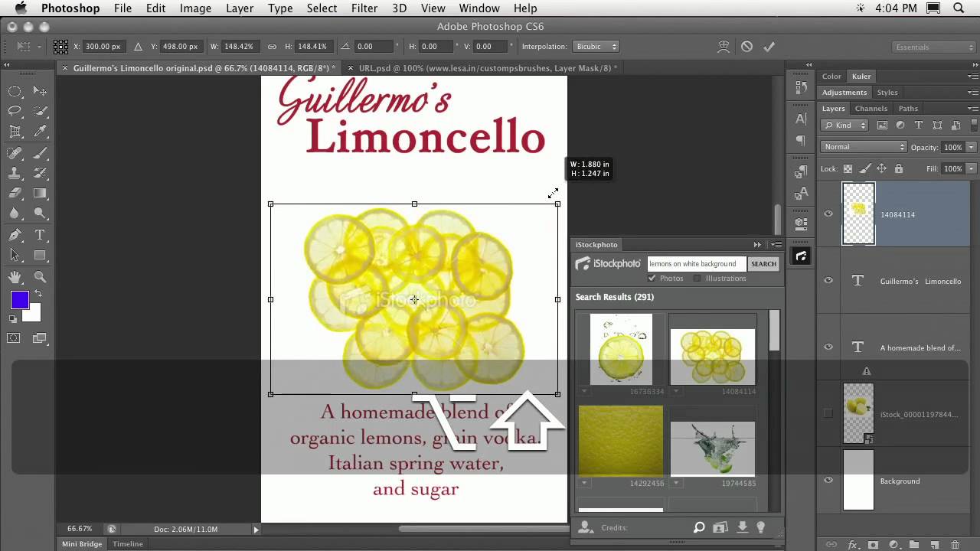Open options dropdown under image 14292456

coord(584,483)
